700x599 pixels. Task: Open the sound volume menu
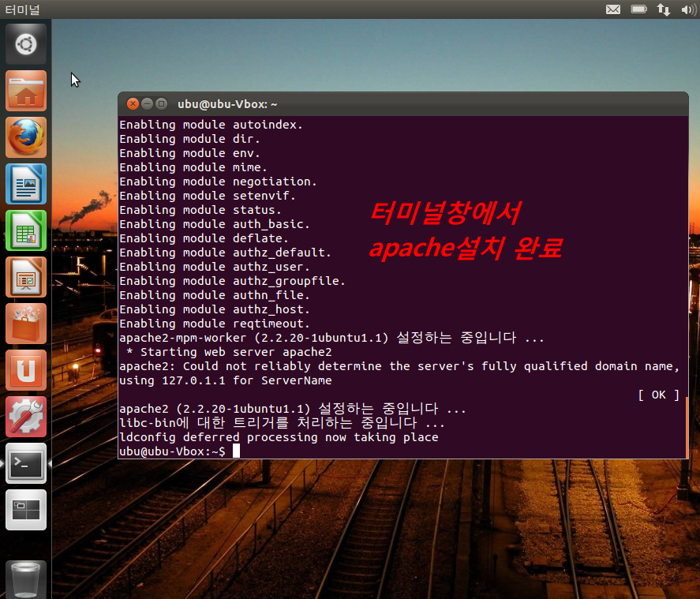click(686, 9)
